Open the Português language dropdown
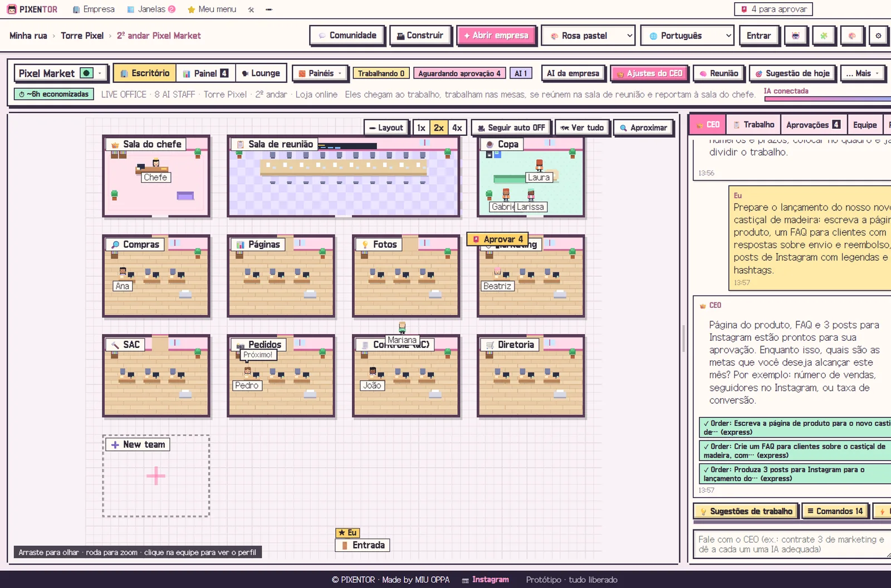 click(687, 36)
